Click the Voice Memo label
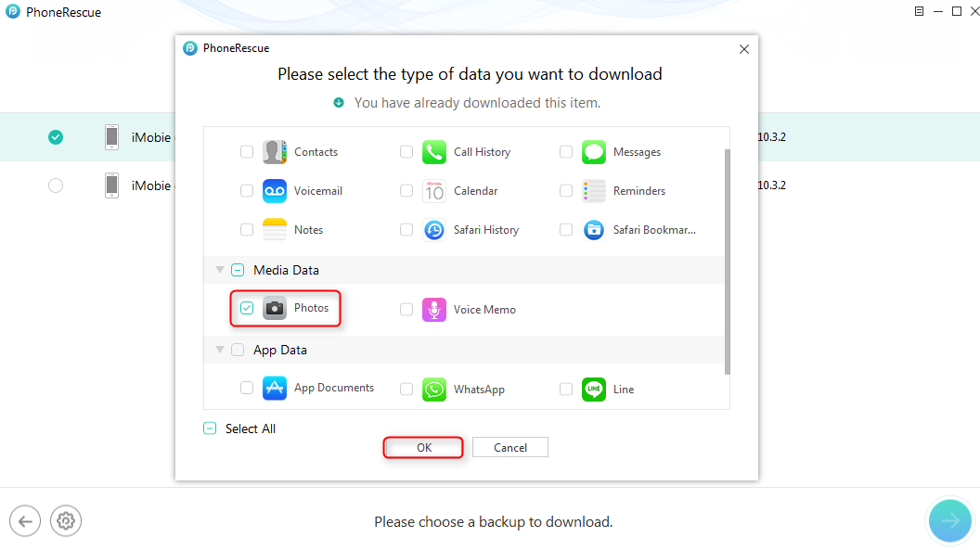Viewport: 980px width, 550px height. coord(484,310)
